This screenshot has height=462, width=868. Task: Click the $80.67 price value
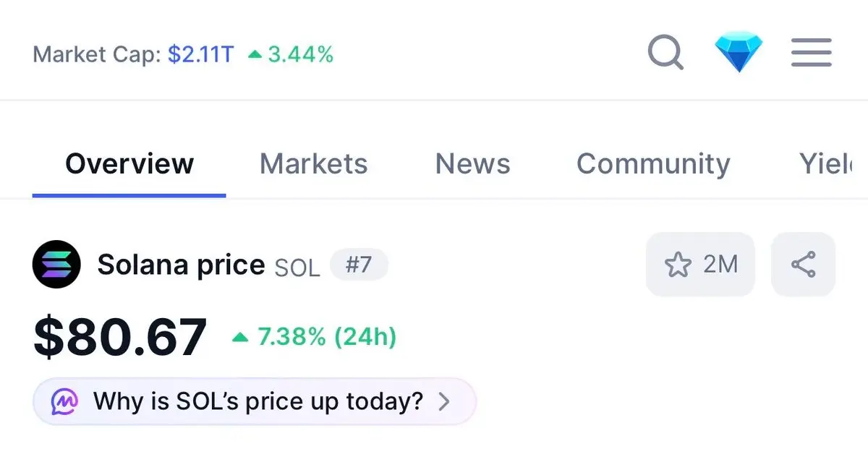coord(120,338)
